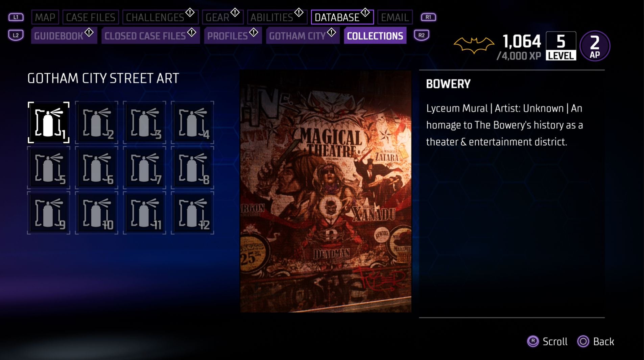
Task: Select street art spray can number 9
Action: tap(49, 213)
